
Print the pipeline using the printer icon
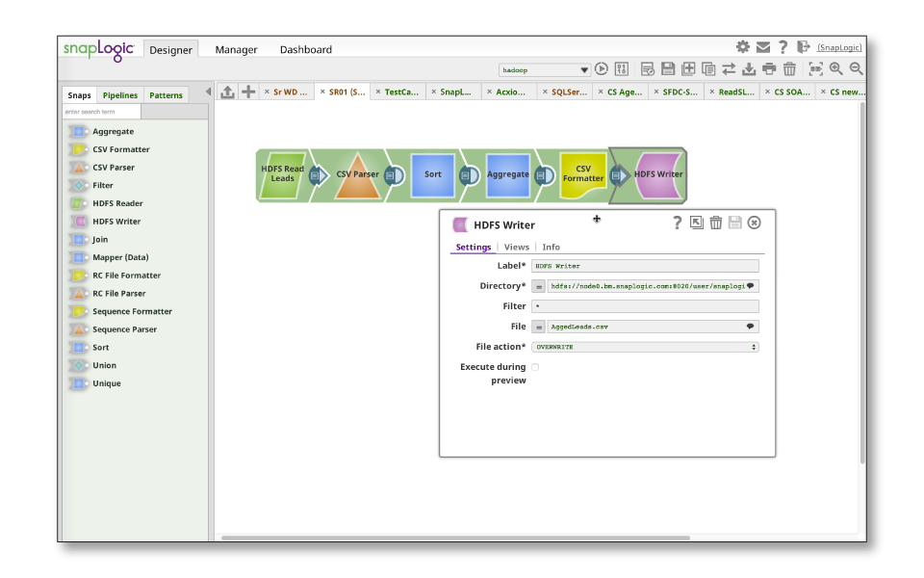pos(769,69)
